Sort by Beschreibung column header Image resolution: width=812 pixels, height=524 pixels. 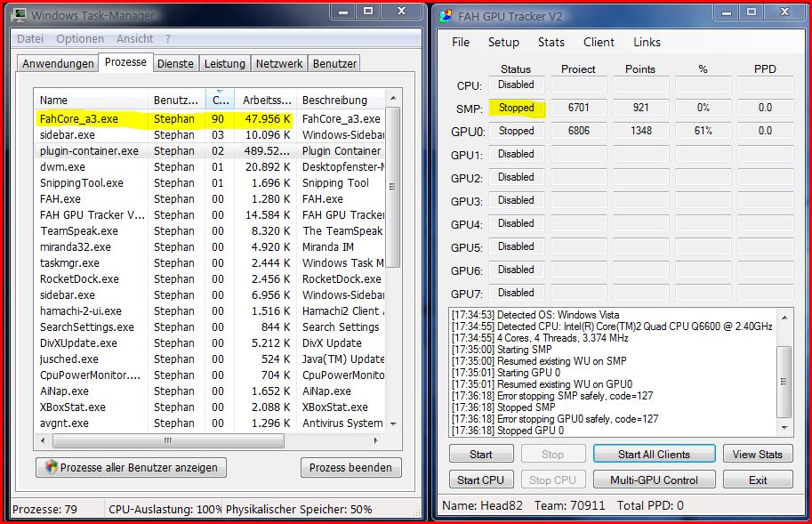[x=342, y=100]
